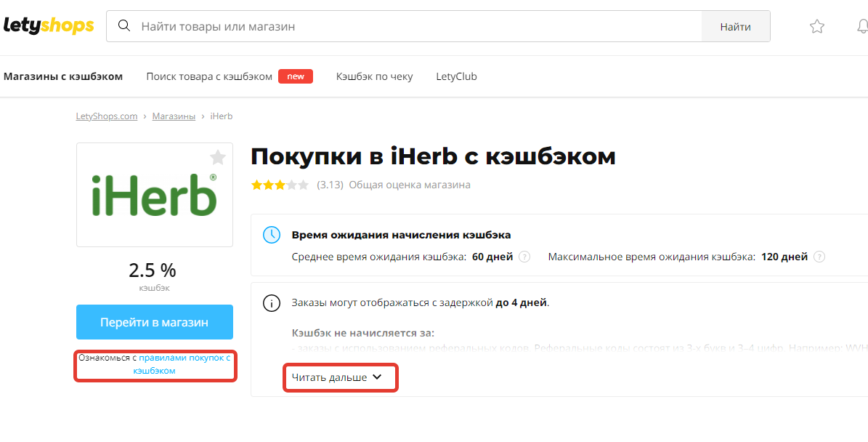Click Время ожидания начисления кэшбэка heading
The width and height of the screenshot is (868, 442).
pyautogui.click(x=402, y=236)
